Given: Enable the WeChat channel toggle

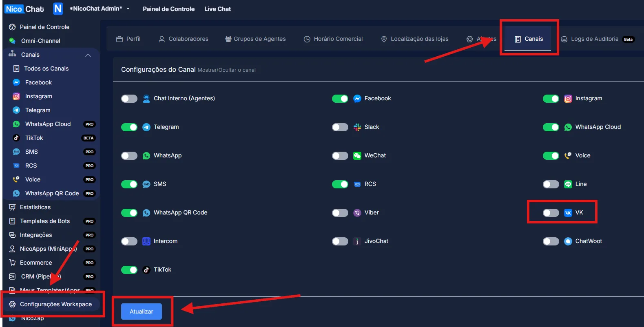Looking at the screenshot, I should pos(340,156).
